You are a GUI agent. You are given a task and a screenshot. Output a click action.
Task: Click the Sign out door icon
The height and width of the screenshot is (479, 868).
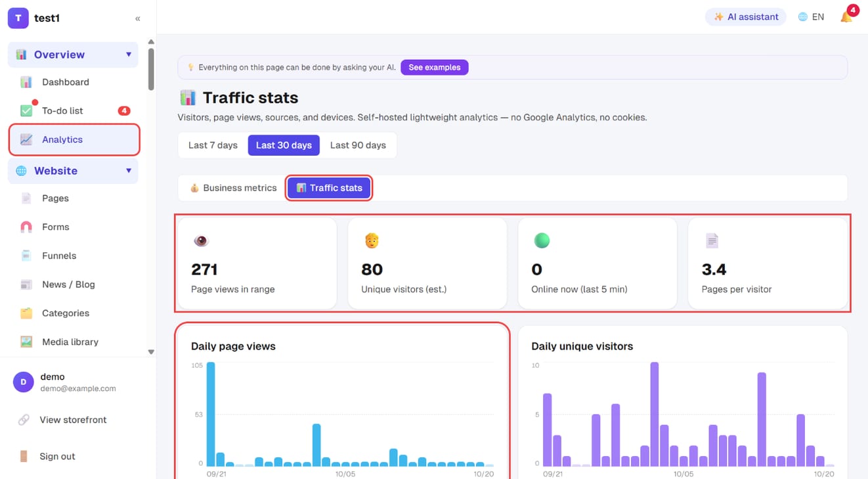[24, 457]
